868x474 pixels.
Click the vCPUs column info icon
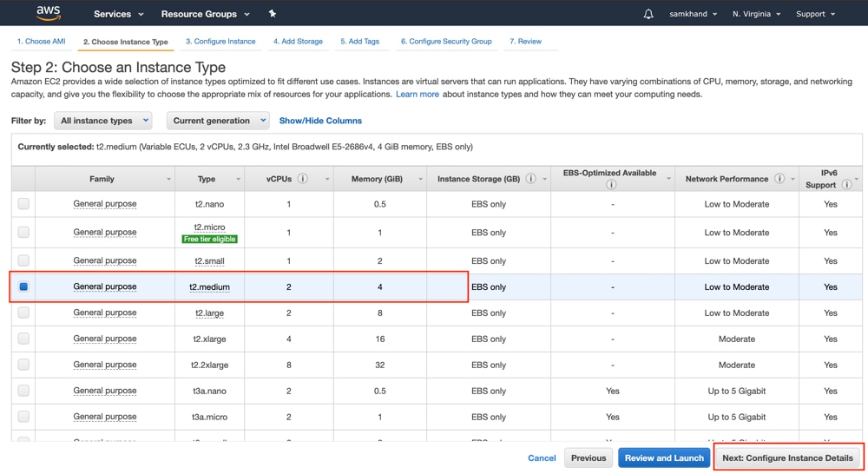point(303,179)
